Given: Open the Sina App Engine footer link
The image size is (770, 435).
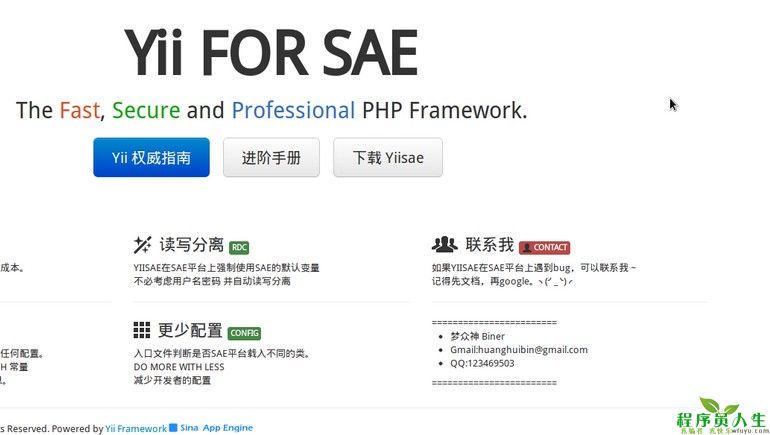Looking at the screenshot, I should pos(217,428).
